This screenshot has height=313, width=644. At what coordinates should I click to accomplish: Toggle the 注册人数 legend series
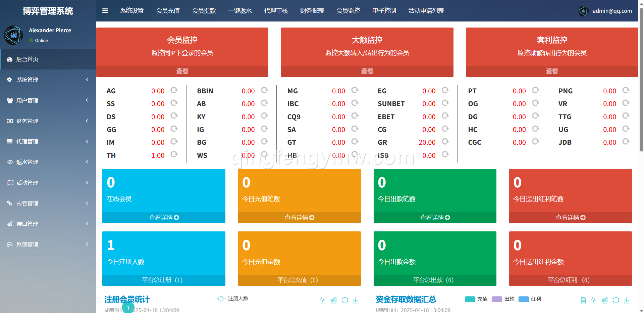pyautogui.click(x=232, y=299)
